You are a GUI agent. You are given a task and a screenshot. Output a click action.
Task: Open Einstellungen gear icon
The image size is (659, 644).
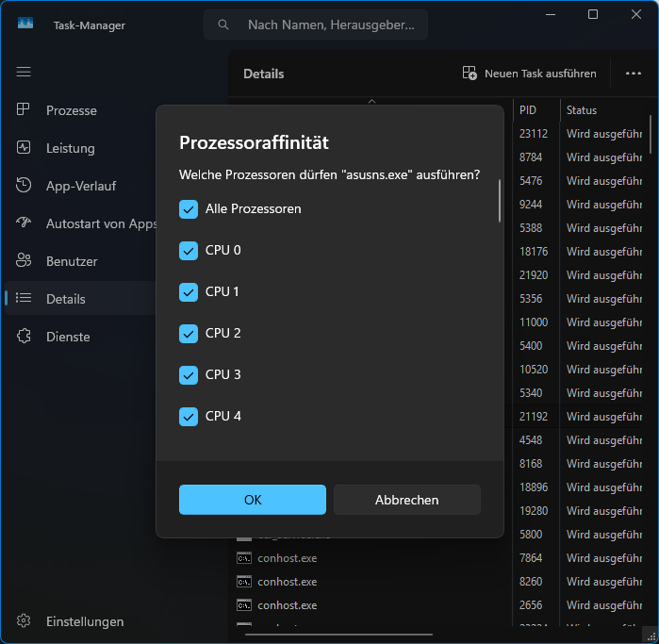pos(24,621)
